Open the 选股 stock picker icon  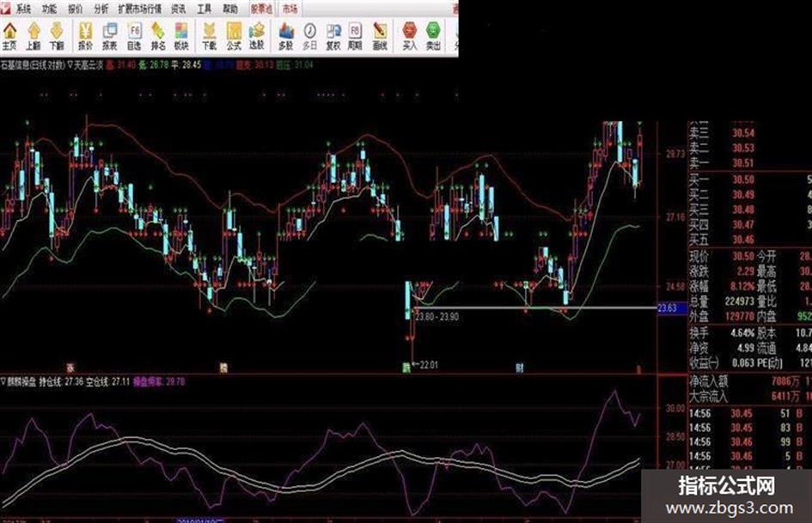click(257, 36)
